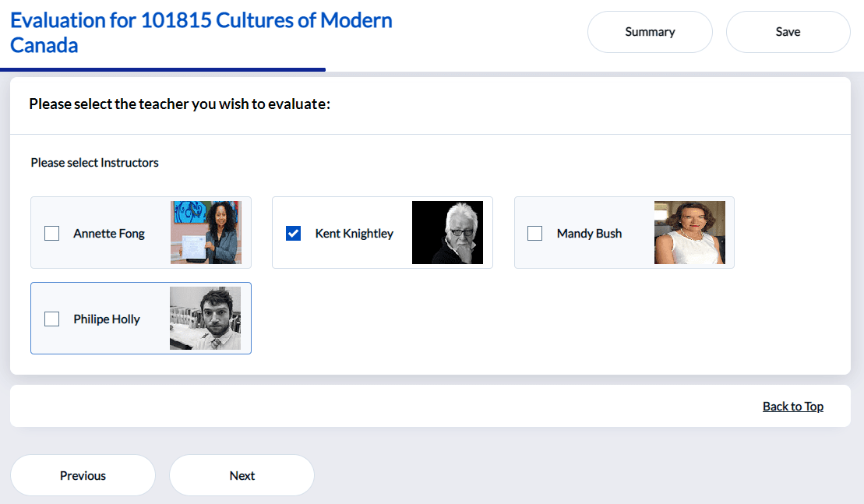The width and height of the screenshot is (864, 504).
Task: Enable the Mandy Bush checkbox
Action: click(535, 233)
